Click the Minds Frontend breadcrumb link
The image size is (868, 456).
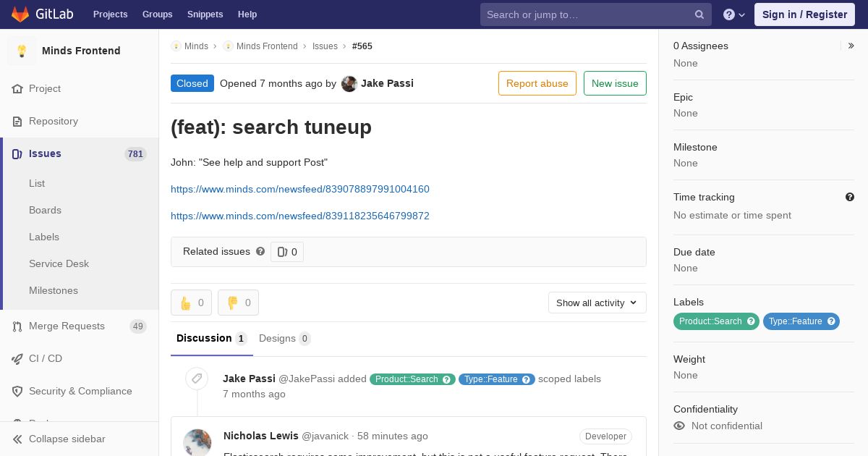pos(267,46)
